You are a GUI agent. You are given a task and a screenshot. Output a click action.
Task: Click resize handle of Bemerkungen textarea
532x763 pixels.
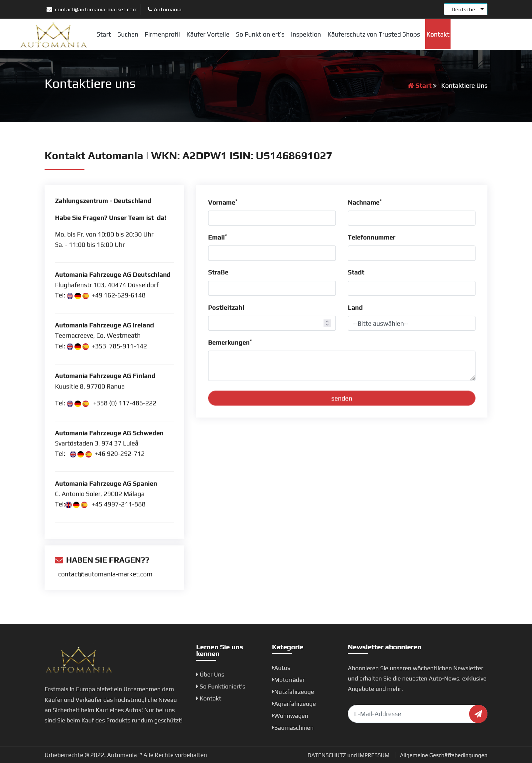pos(472,378)
